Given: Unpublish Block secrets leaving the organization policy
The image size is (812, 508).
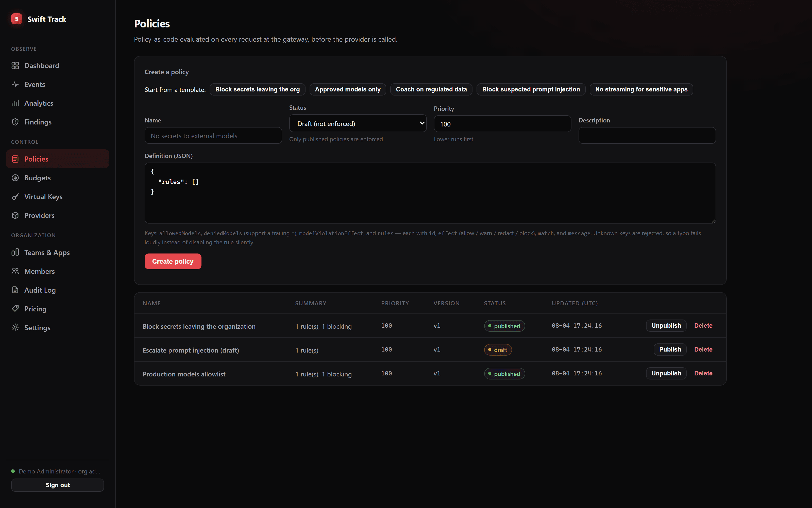Looking at the screenshot, I should pos(666,326).
